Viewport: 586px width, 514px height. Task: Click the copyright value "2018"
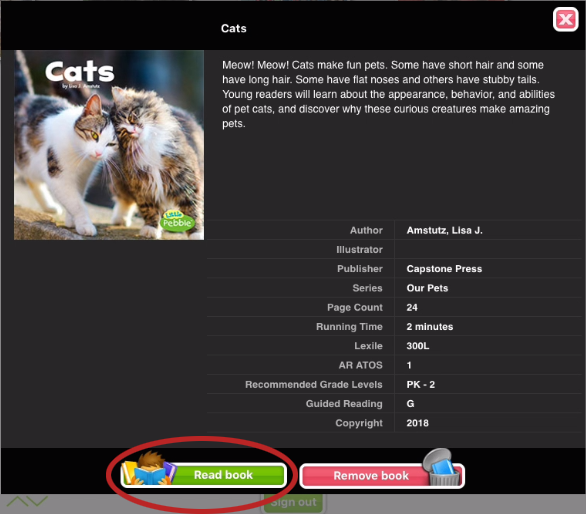[x=417, y=423]
